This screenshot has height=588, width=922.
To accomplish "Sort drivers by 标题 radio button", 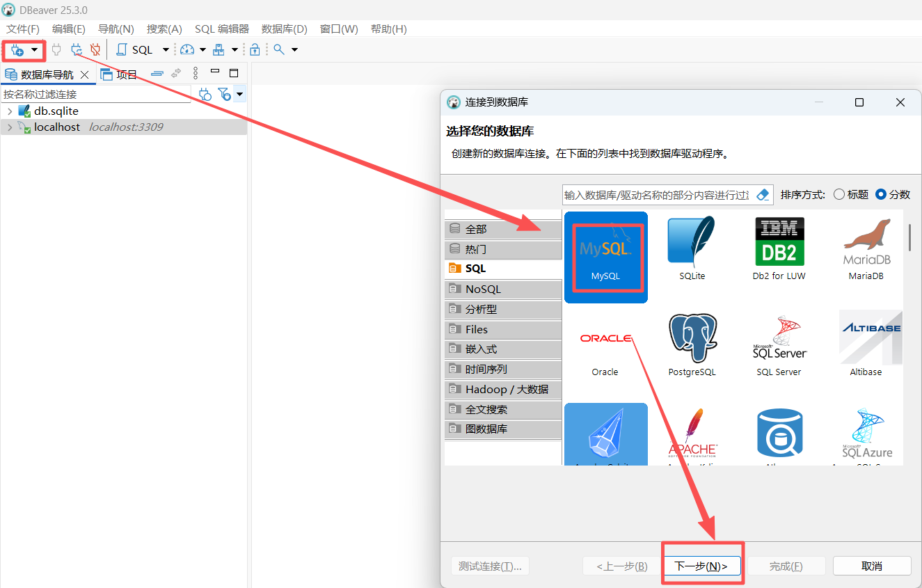I will pos(839,195).
